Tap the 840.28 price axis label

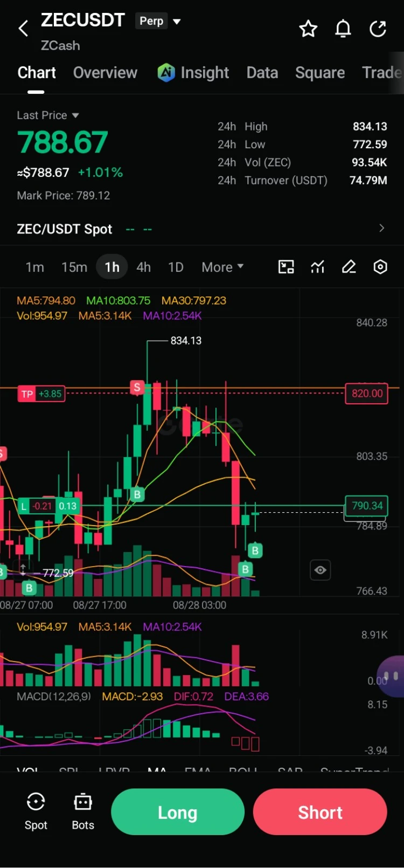coord(372,322)
